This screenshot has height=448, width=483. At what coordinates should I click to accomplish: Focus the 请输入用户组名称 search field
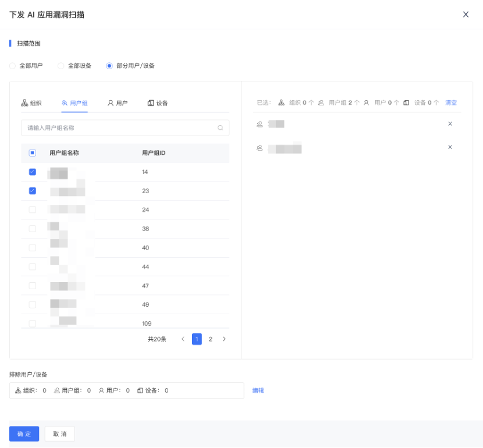click(125, 128)
